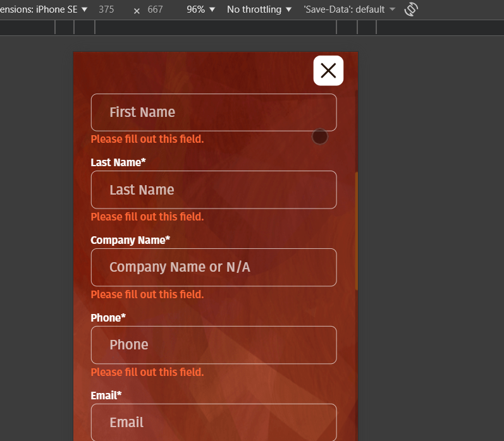The height and width of the screenshot is (441, 504).
Task: Click the Email input field
Action: coord(214,423)
